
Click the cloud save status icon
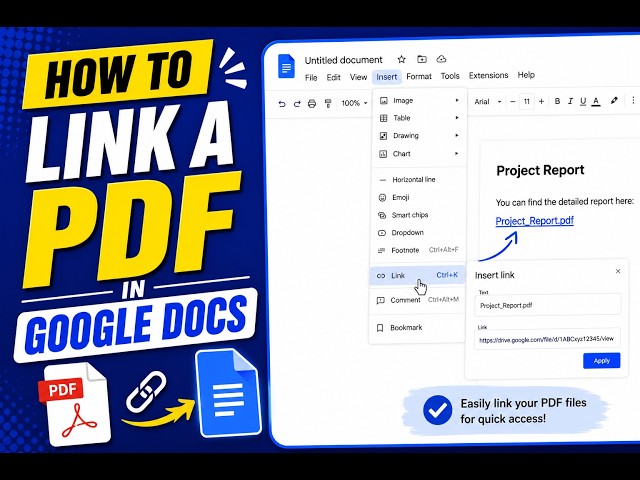[441, 59]
